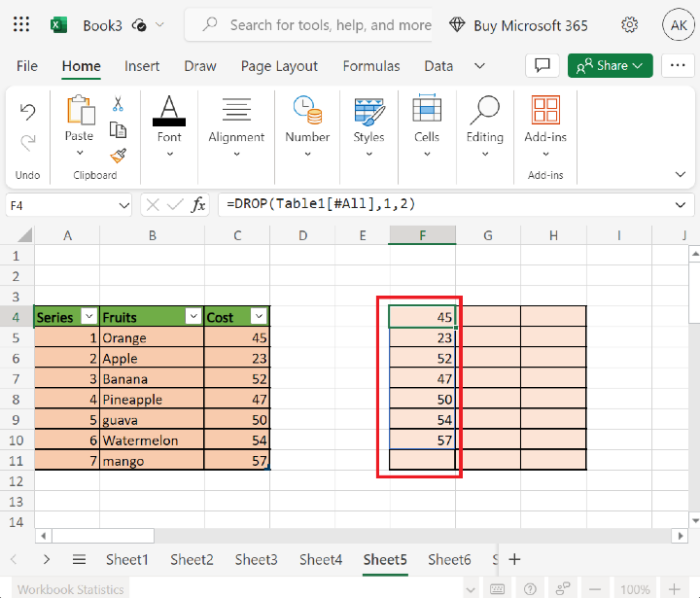Click the Share button
700x598 pixels.
611,66
